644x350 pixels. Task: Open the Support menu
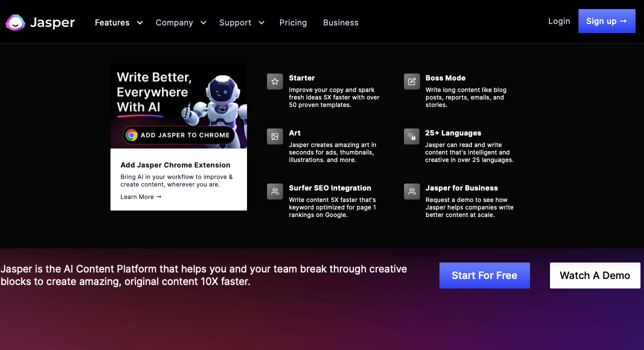point(235,22)
